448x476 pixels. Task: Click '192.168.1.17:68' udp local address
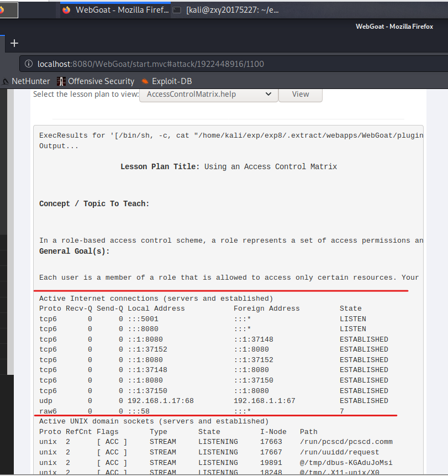(x=160, y=401)
